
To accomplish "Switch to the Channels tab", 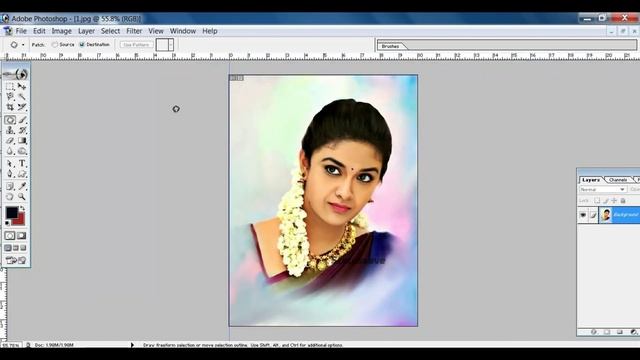I will tap(618, 180).
